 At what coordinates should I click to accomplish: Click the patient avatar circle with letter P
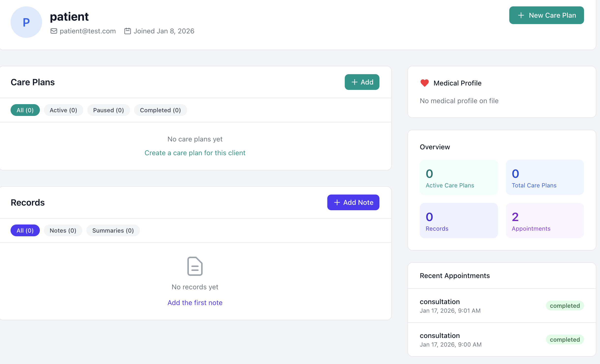click(x=26, y=22)
